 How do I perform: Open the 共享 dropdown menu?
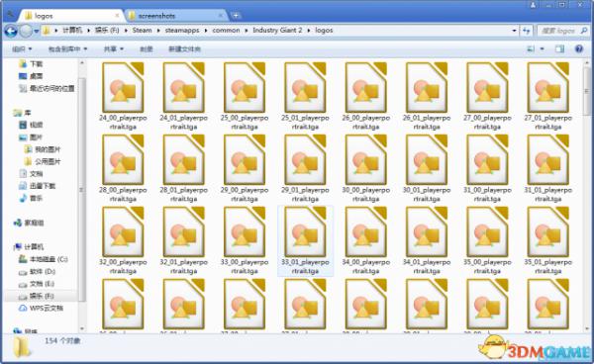click(x=114, y=48)
